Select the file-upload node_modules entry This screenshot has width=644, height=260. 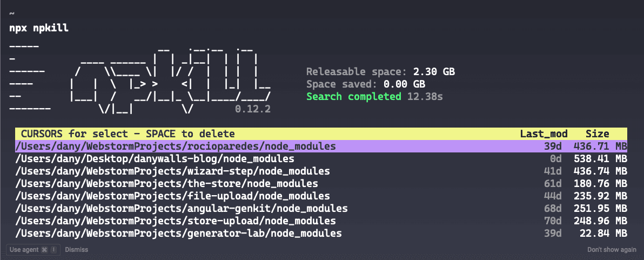click(x=173, y=196)
